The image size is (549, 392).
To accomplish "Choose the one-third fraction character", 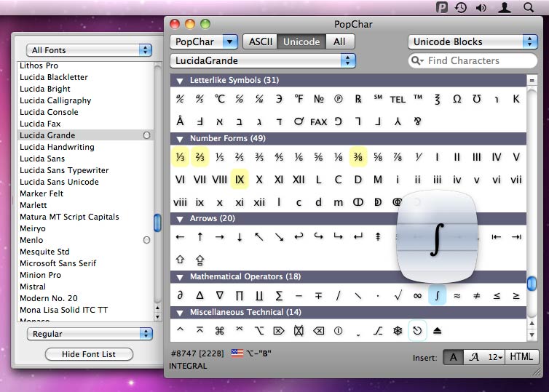I will (x=180, y=157).
